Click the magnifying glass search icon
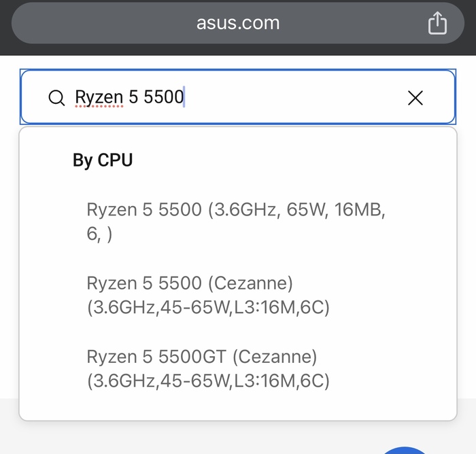This screenshot has width=476, height=454. point(57,98)
